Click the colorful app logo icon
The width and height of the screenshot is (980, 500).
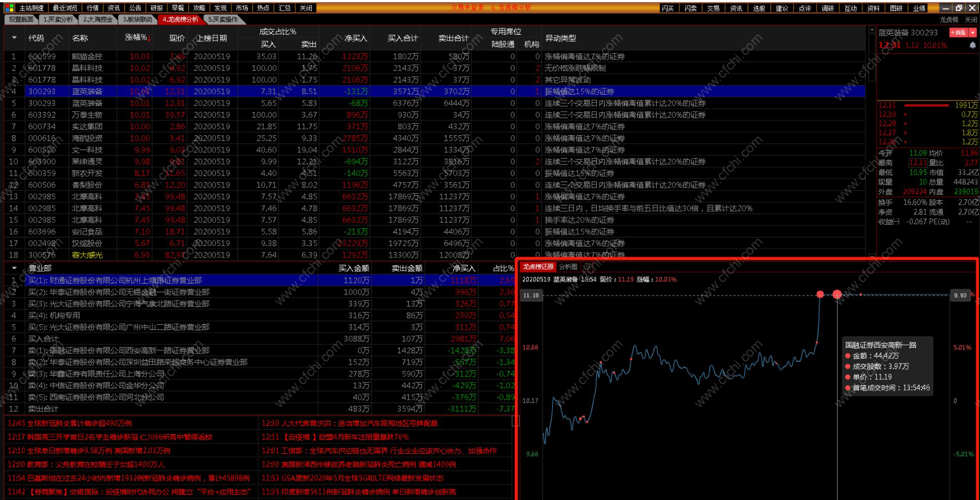tap(10, 8)
